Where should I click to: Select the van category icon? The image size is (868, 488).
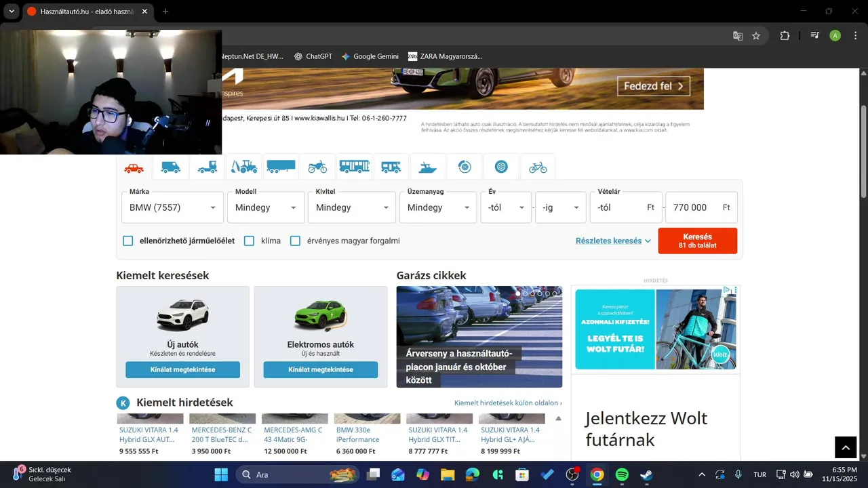[x=171, y=167]
